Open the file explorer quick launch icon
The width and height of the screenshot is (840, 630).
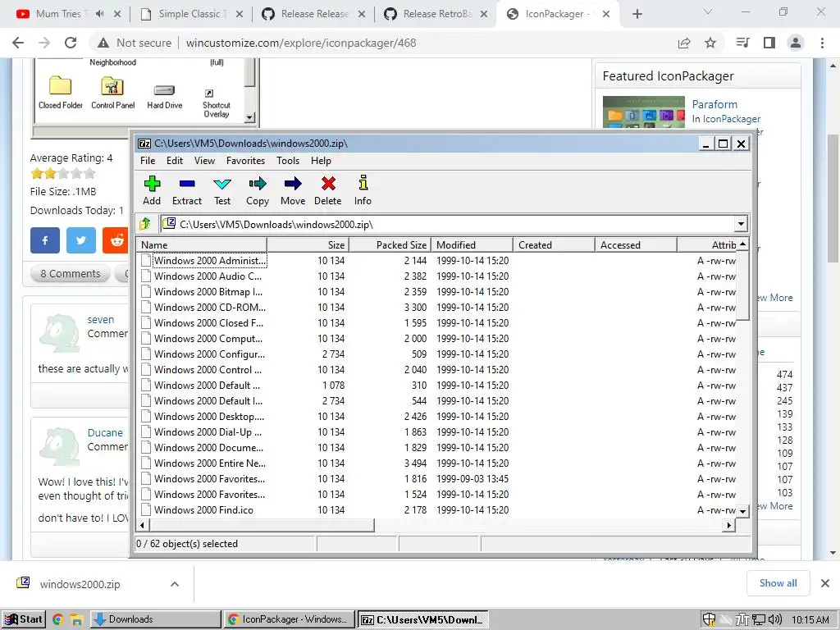[76, 620]
